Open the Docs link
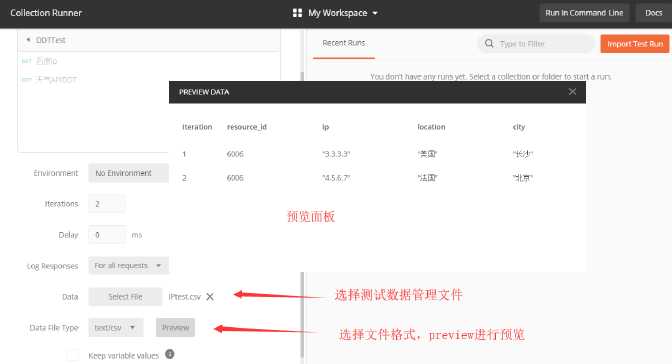The height and width of the screenshot is (364, 672). (654, 13)
